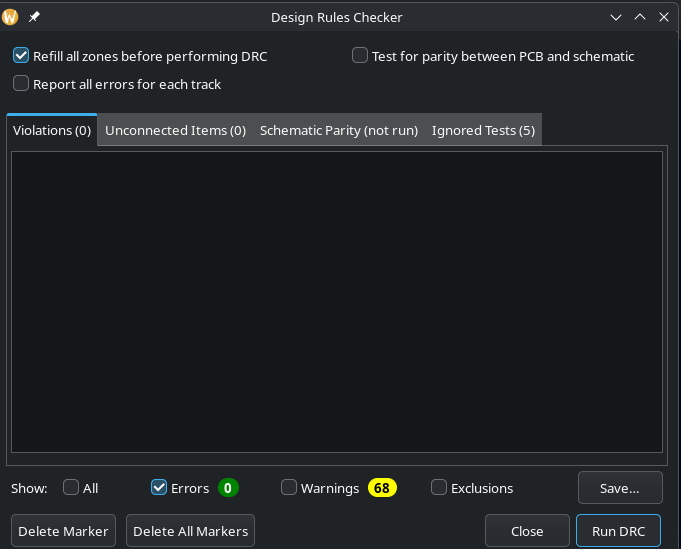Click the yellow warnings count badge
This screenshot has height=549, width=681.
[382, 488]
